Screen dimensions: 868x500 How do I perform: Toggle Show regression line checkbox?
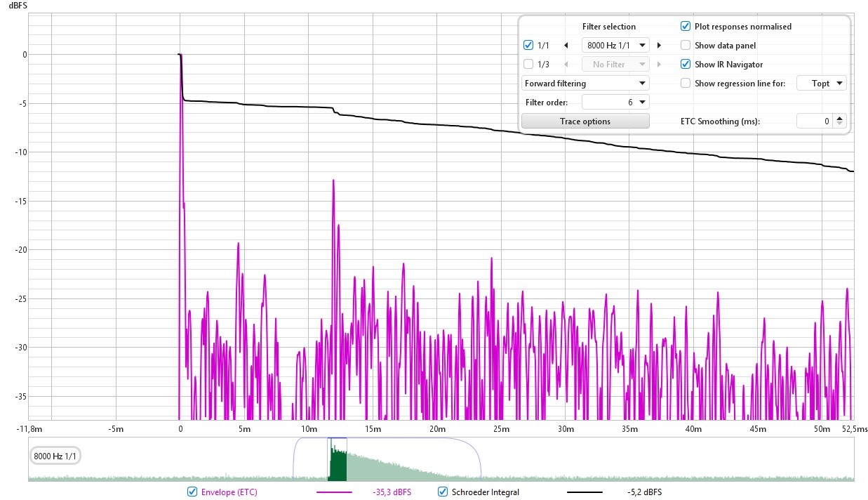pos(686,84)
